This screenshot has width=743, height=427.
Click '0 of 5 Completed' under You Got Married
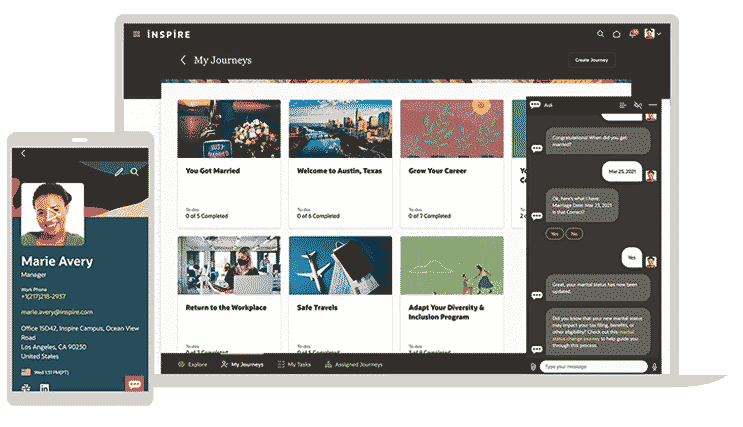pos(207,216)
